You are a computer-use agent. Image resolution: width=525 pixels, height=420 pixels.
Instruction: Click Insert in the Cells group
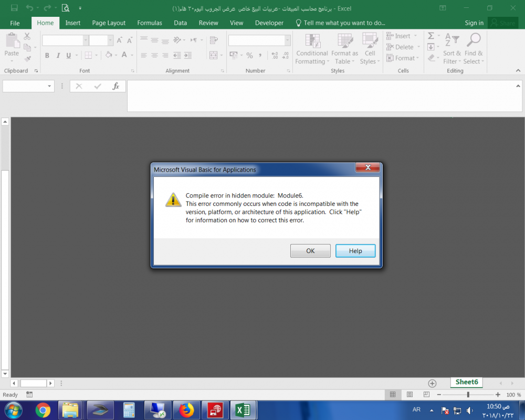pos(402,36)
